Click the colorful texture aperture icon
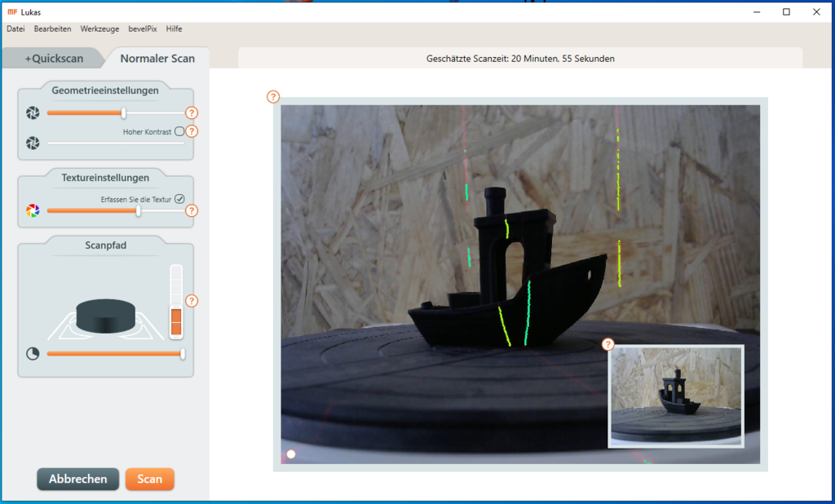Viewport: 835px width, 504px height. pyautogui.click(x=33, y=211)
